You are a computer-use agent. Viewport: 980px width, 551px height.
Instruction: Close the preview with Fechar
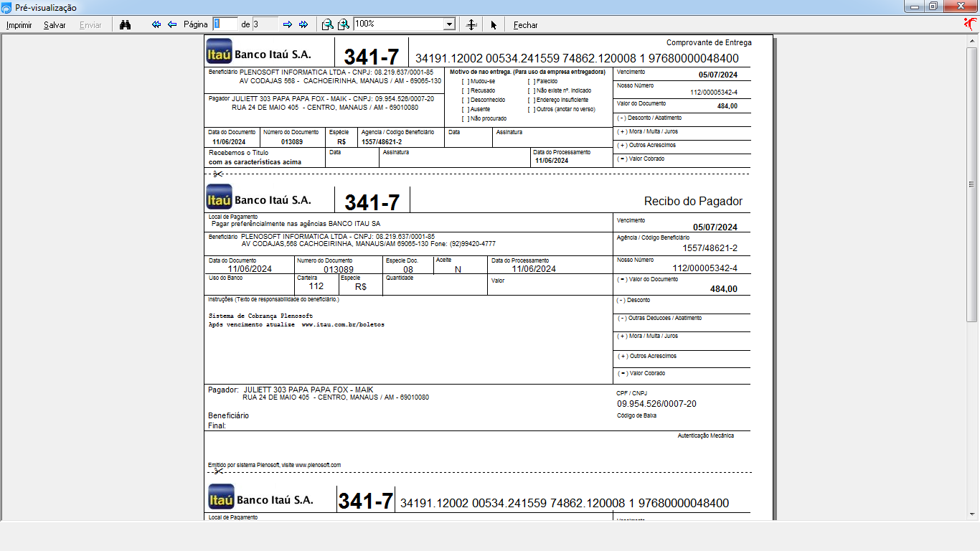click(526, 25)
